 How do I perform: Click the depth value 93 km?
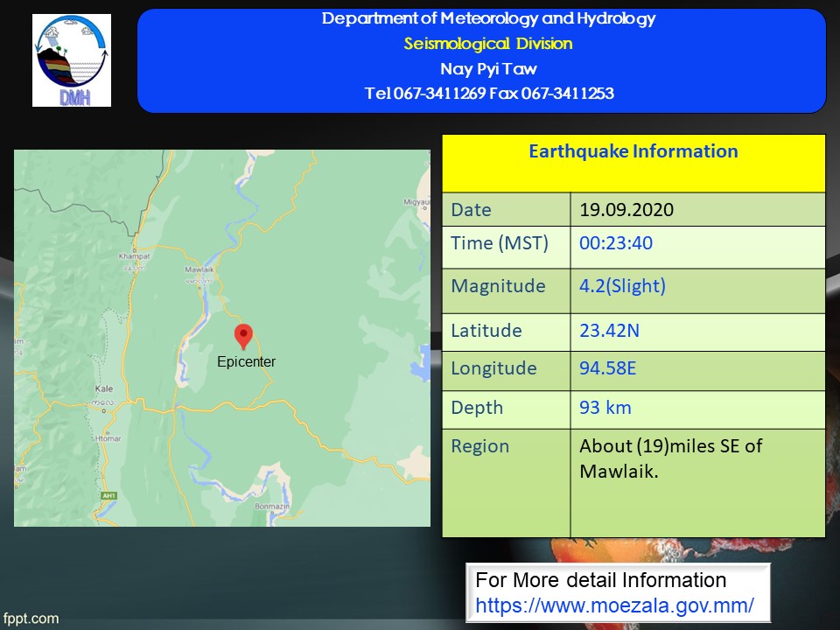[x=605, y=408]
